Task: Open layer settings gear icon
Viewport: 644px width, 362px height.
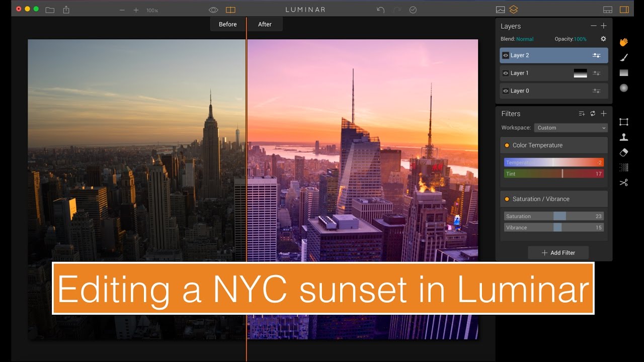Action: [604, 39]
